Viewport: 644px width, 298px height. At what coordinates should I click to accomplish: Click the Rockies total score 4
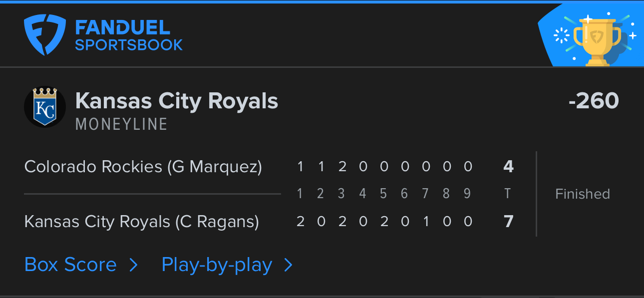(508, 166)
